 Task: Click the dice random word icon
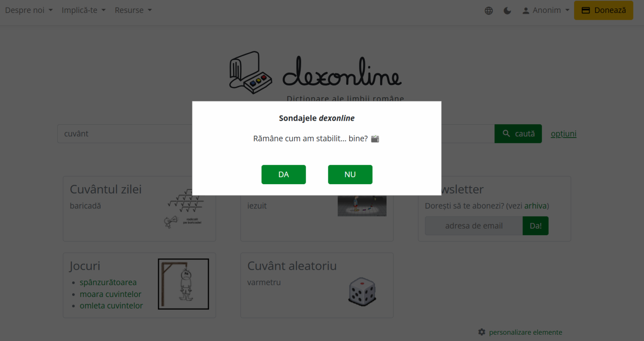(x=362, y=292)
